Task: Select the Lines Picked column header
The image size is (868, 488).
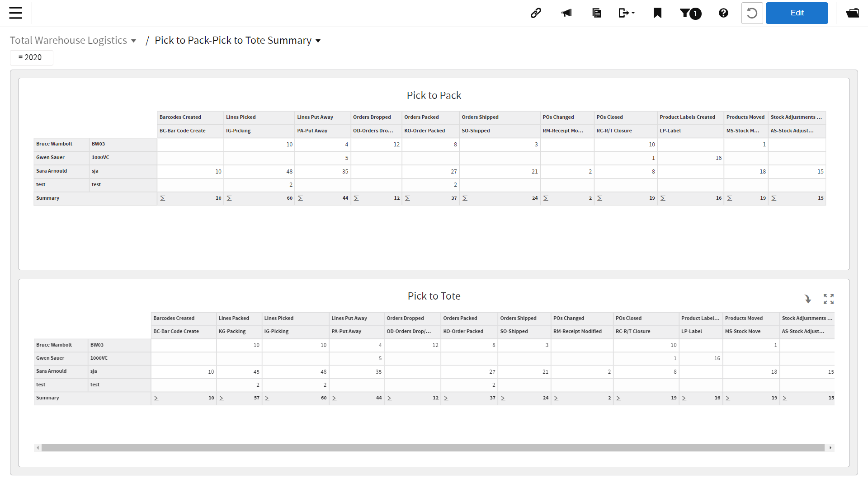Action: point(241,117)
